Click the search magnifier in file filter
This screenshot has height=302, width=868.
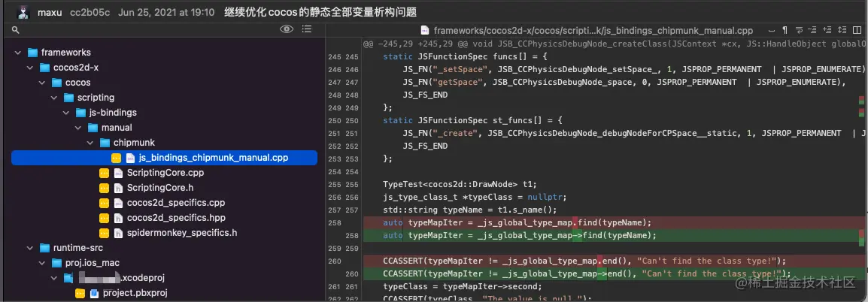coord(16,30)
